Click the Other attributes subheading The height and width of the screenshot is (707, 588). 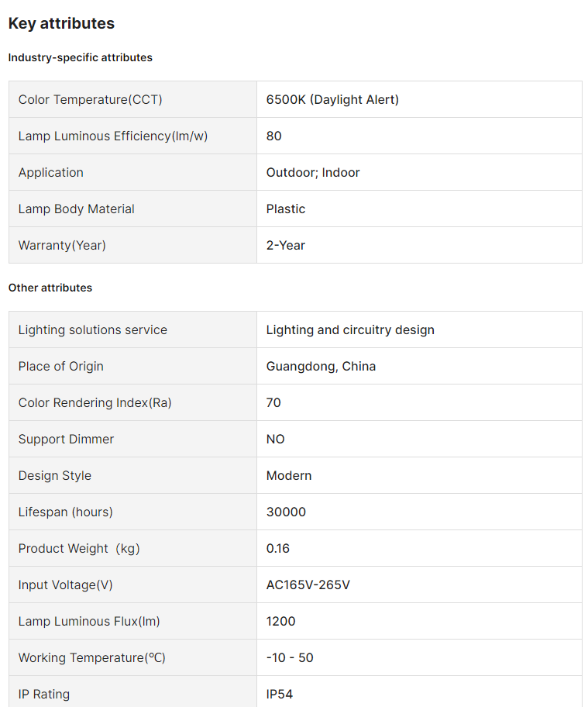click(x=50, y=288)
